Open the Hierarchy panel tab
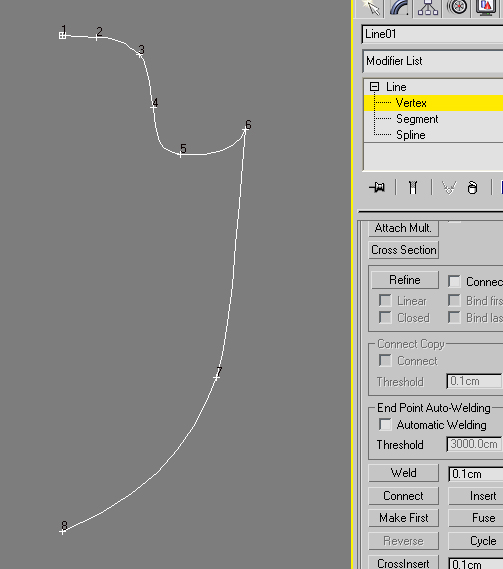This screenshot has height=569, width=503. coord(428,7)
